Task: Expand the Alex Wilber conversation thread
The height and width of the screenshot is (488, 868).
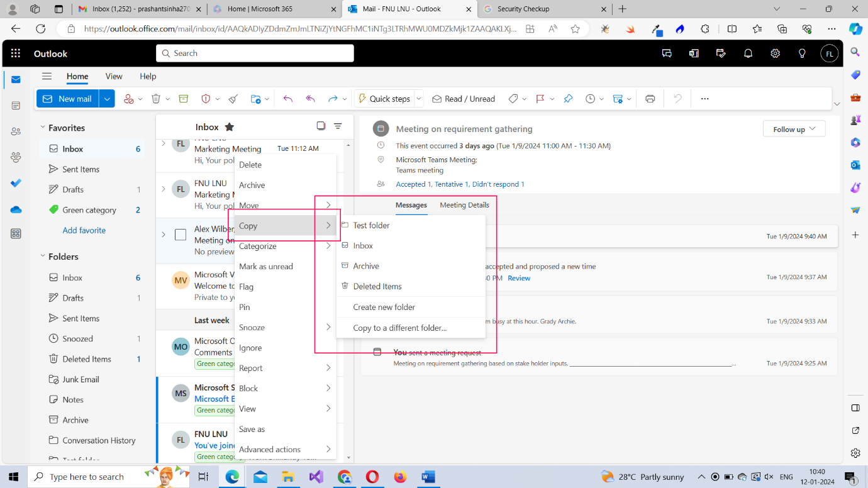Action: 164,235
